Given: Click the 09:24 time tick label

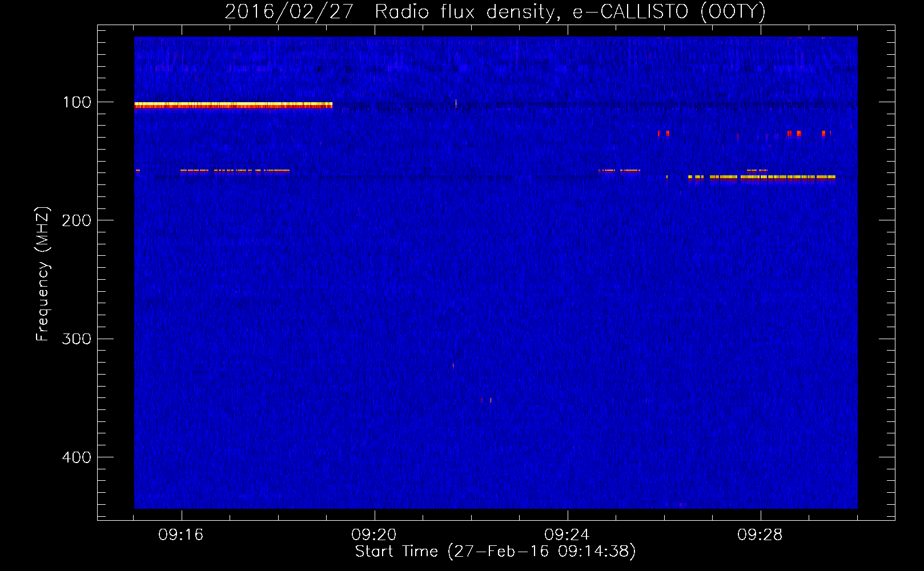Looking at the screenshot, I should pyautogui.click(x=567, y=535).
